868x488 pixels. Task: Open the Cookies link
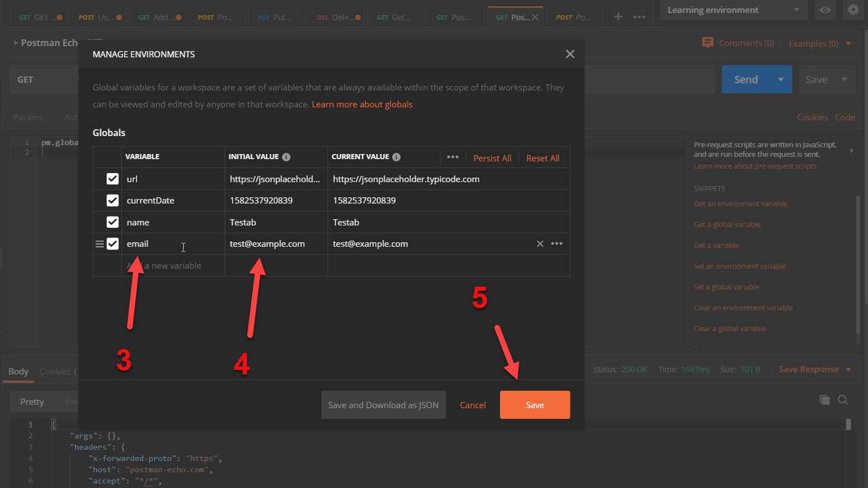point(812,117)
